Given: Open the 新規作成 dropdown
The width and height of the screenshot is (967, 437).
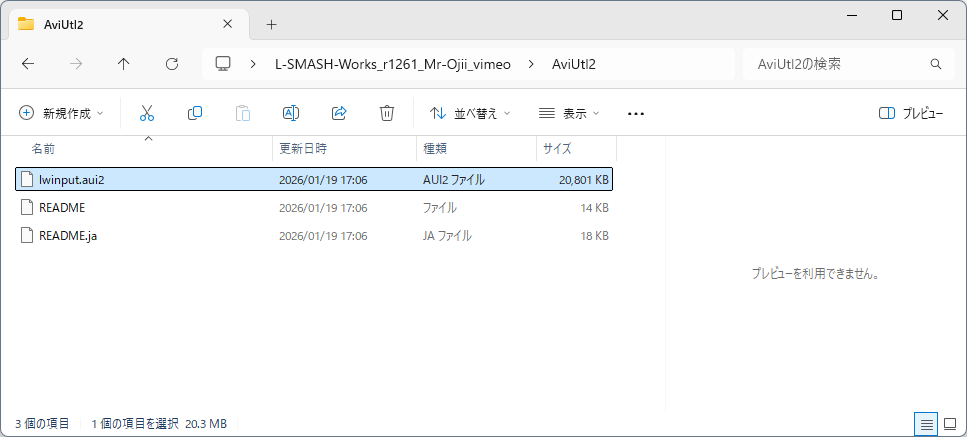Looking at the screenshot, I should pyautogui.click(x=61, y=114).
